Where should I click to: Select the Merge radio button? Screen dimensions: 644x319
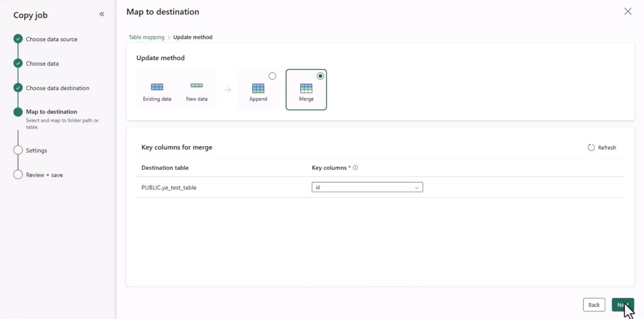pyautogui.click(x=320, y=76)
